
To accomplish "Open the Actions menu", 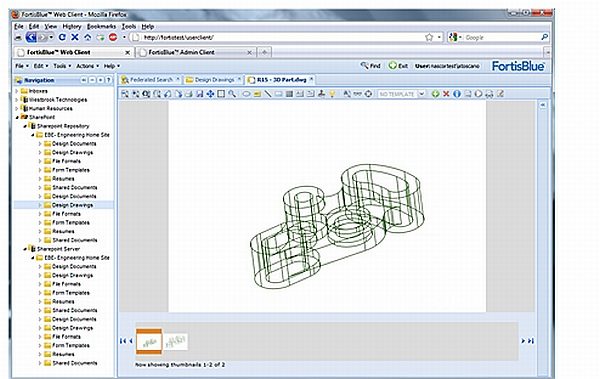I will (x=87, y=66).
